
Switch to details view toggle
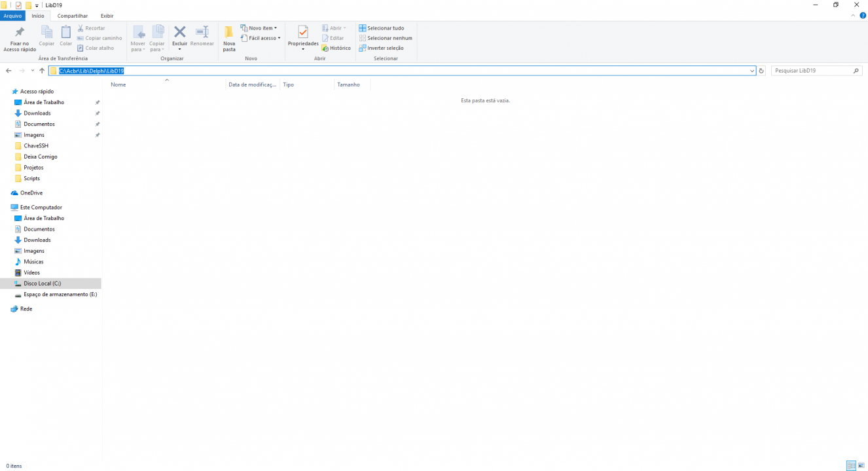click(x=851, y=466)
